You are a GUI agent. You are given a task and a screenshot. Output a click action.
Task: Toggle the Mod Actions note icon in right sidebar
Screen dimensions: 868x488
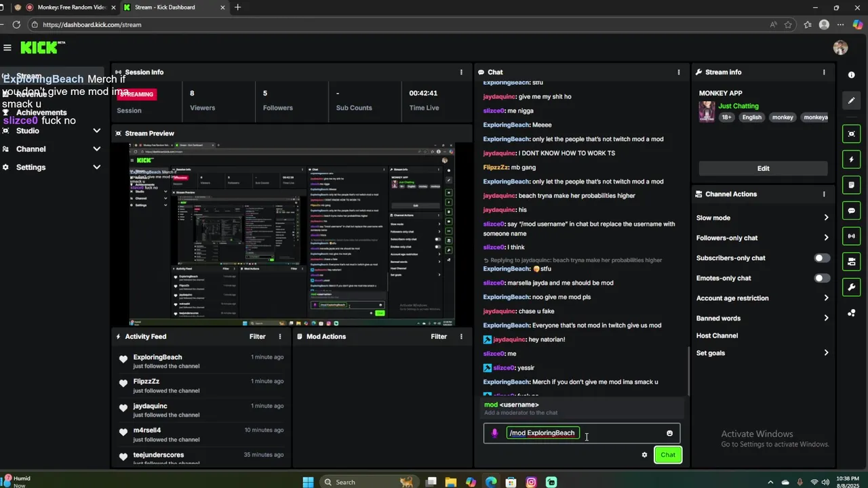pyautogui.click(x=852, y=185)
